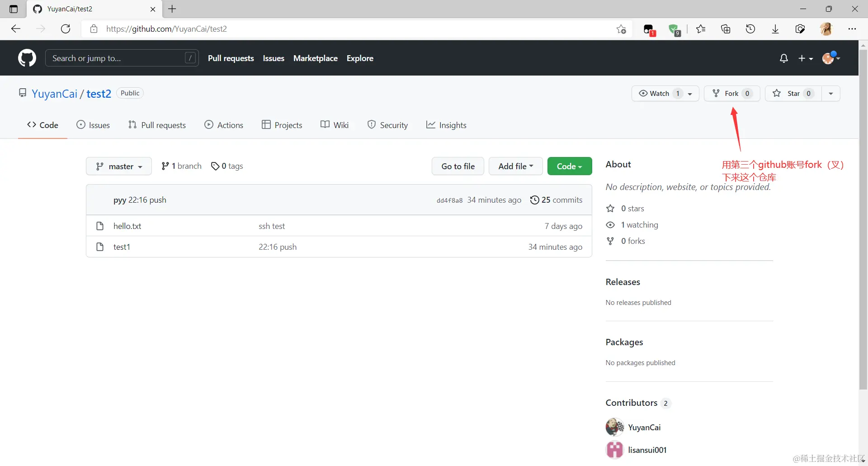This screenshot has width=868, height=466.
Task: Click Pull requests in top navigation
Action: tap(231, 58)
